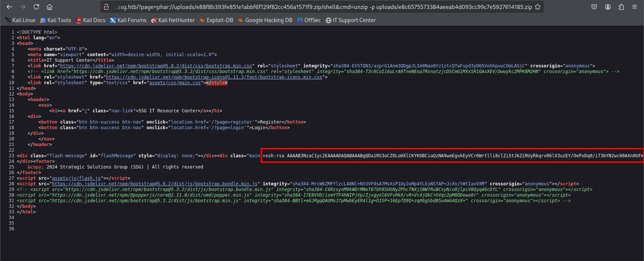Click the popper.min.js commented script line
The image size is (644, 261).
[294, 195]
